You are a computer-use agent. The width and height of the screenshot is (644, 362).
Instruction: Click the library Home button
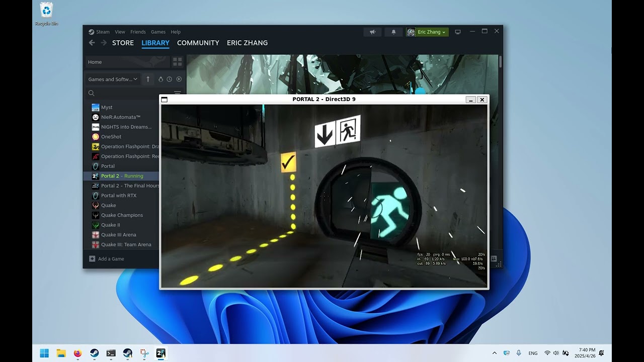click(x=128, y=62)
